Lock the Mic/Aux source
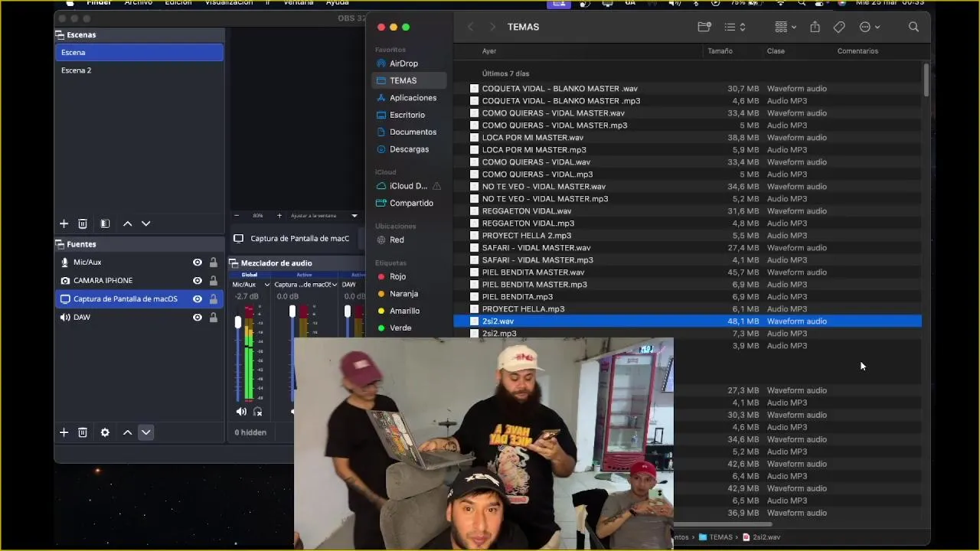 pos(214,262)
